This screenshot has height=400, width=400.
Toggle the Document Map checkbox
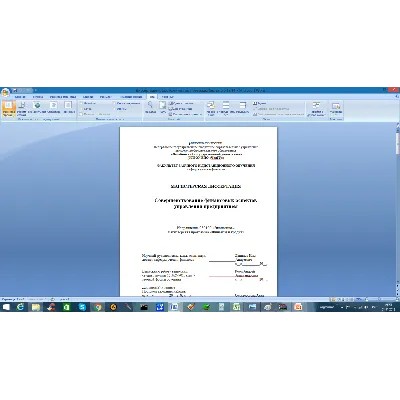coord(114,104)
